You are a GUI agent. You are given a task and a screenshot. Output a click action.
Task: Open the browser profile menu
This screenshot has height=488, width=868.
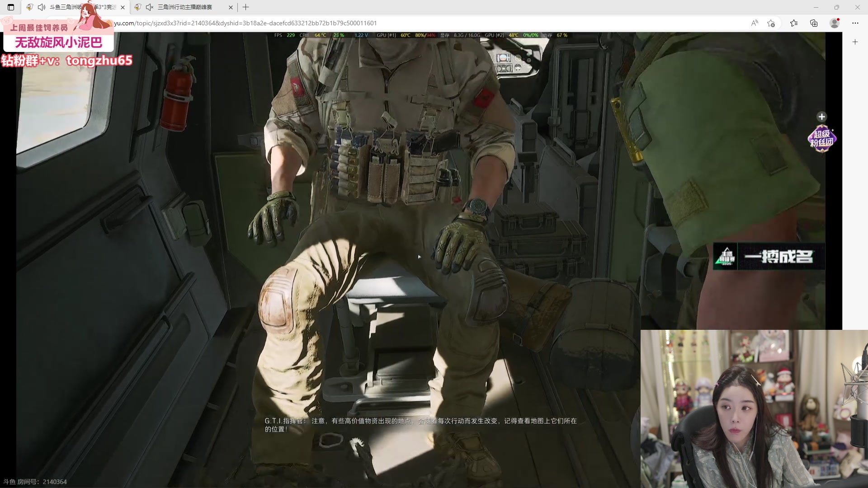tap(835, 23)
